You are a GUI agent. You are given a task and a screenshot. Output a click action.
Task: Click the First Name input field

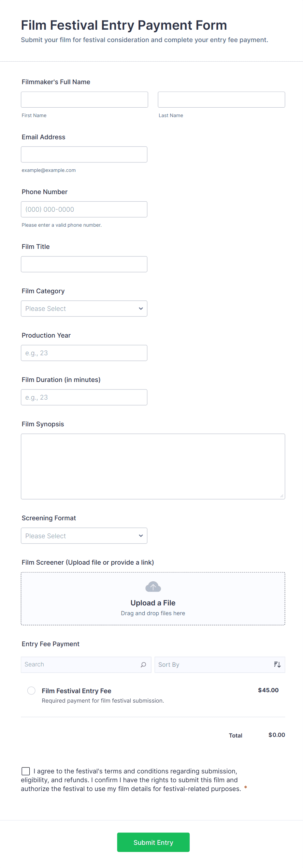pos(84,100)
